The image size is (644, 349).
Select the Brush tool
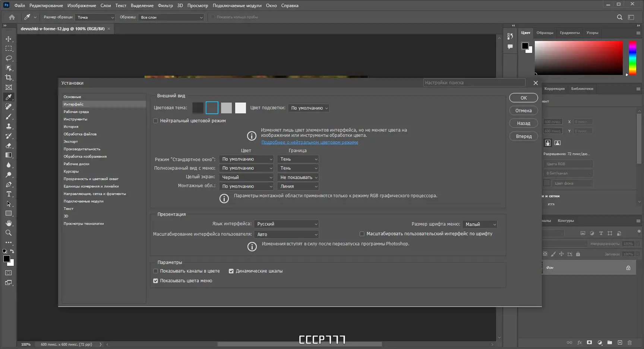click(9, 116)
